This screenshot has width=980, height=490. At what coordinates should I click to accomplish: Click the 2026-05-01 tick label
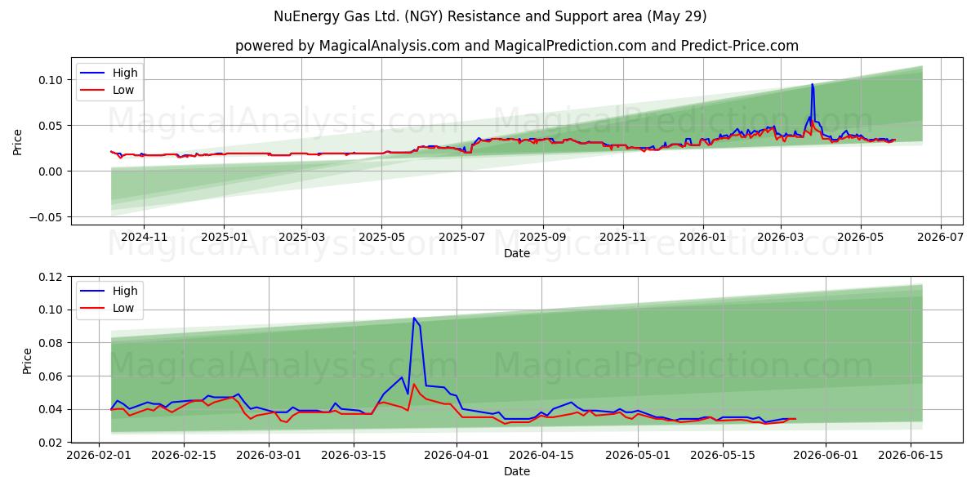[639, 455]
